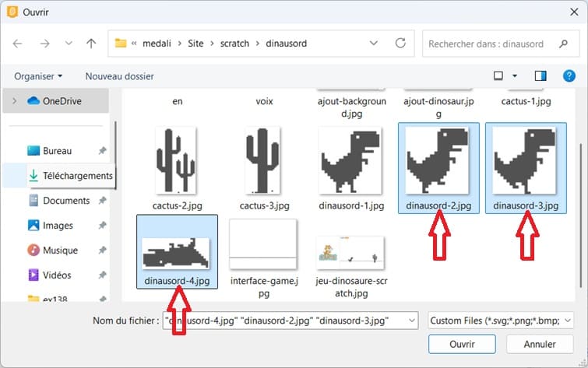Unpin Vidéos using its pin icon
Screen dimensions: 588x368
(x=102, y=275)
